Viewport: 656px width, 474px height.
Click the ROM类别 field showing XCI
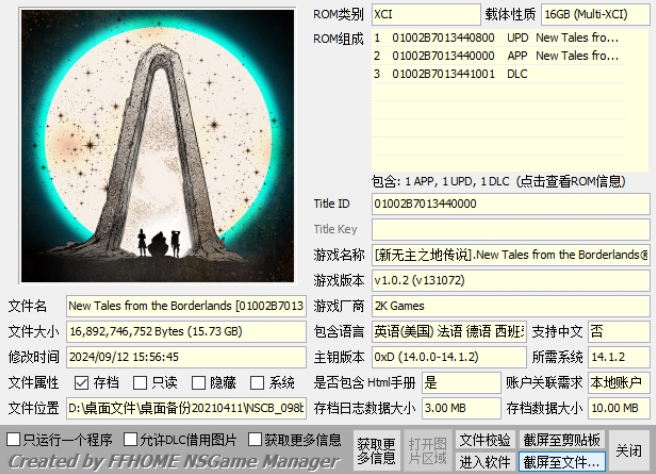[x=426, y=15]
